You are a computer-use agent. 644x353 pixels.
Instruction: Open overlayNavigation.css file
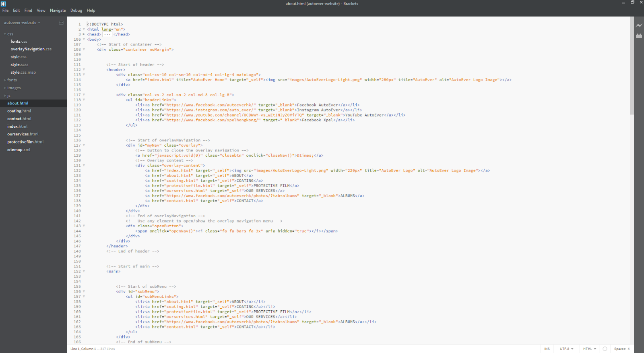coord(31,49)
